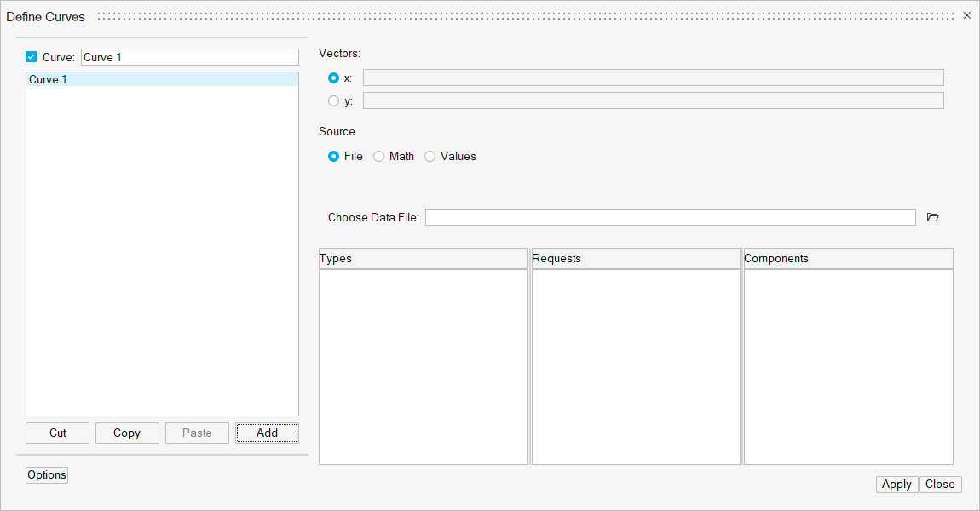Close the Define Curves dialog with X
This screenshot has height=511, width=980.
click(x=966, y=15)
